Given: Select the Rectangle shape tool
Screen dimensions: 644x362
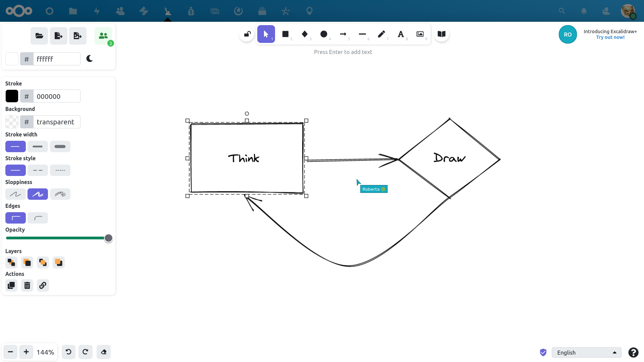Looking at the screenshot, I should coord(285,34).
